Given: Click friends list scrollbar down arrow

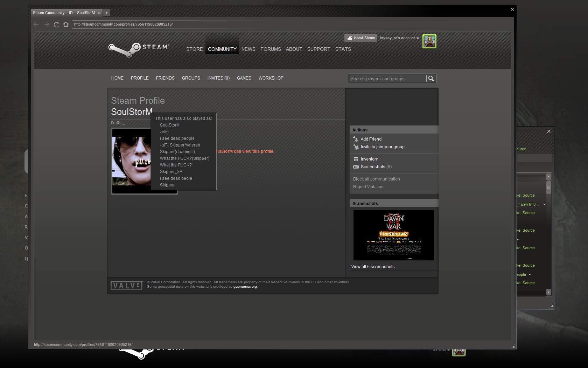Looking at the screenshot, I should pos(548,292).
